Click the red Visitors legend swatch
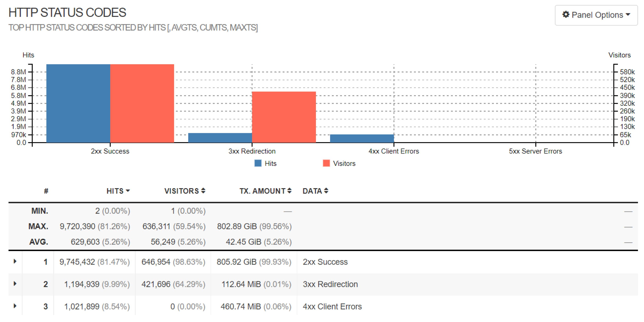This screenshot has height=322, width=644. 326,163
